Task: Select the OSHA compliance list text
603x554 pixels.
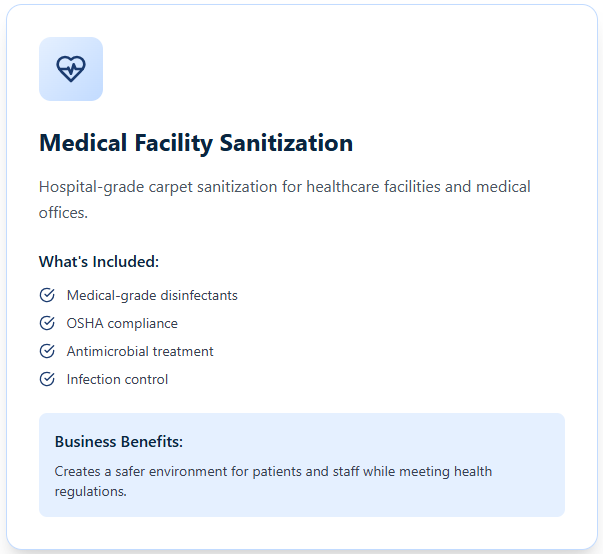Action: (x=122, y=324)
